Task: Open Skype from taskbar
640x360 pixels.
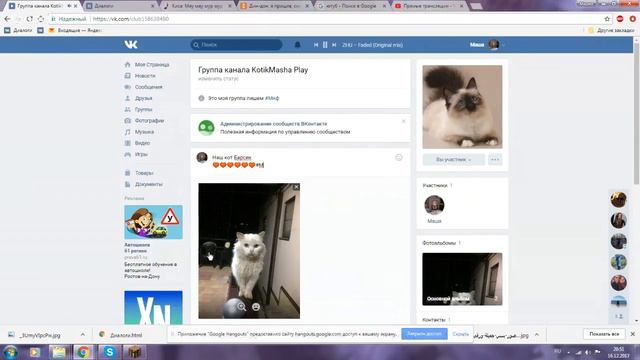Action: tap(109, 352)
